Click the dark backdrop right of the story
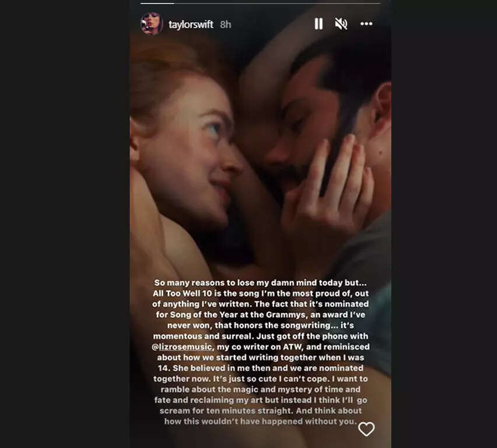 tap(444, 224)
